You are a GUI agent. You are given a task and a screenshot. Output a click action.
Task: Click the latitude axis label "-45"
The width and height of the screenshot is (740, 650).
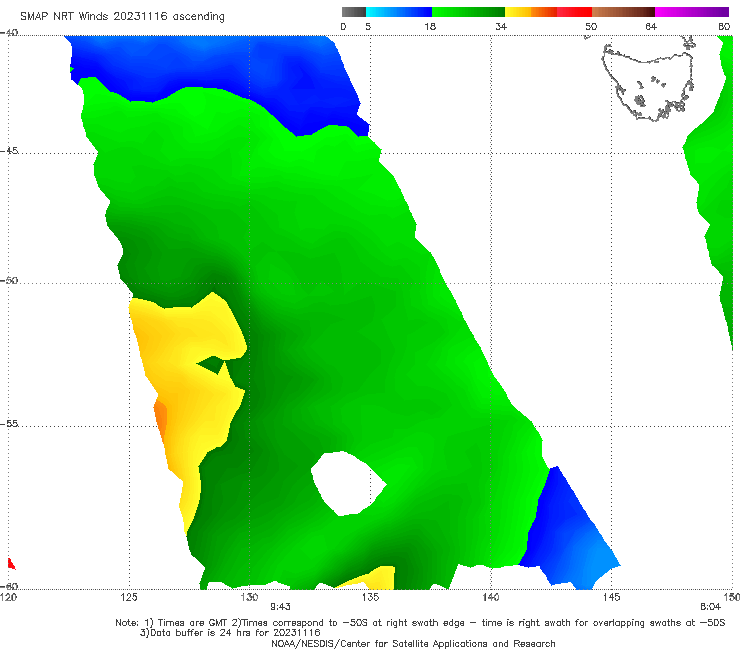[9, 151]
